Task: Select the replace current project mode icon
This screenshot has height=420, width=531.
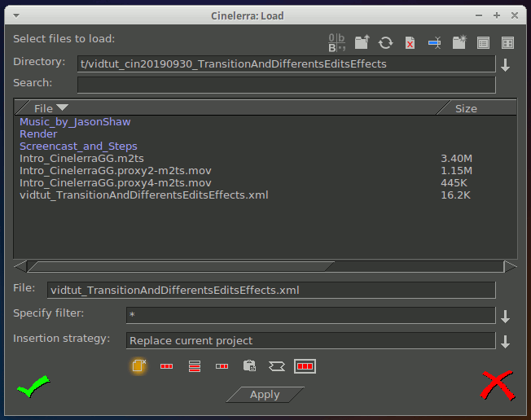Action: pos(138,366)
